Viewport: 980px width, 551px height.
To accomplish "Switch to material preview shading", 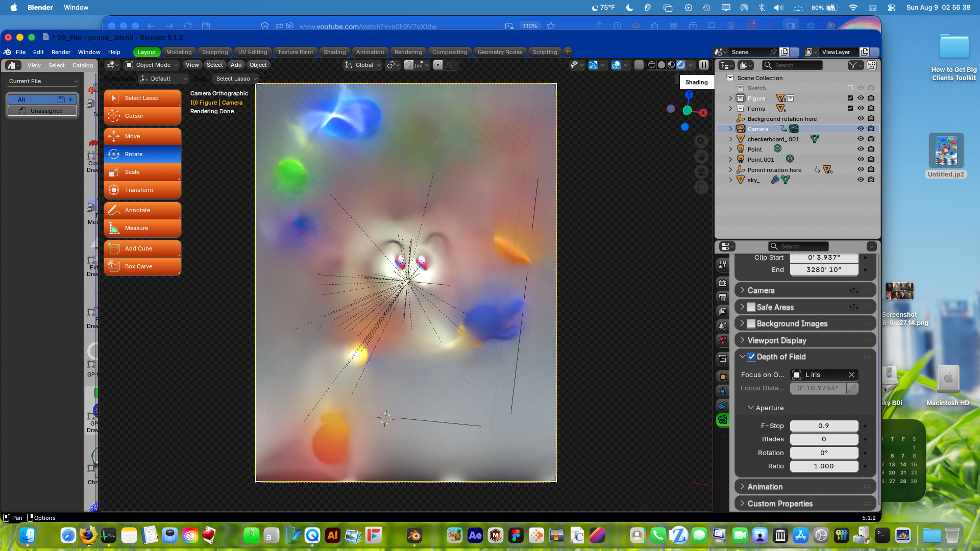I will point(671,65).
